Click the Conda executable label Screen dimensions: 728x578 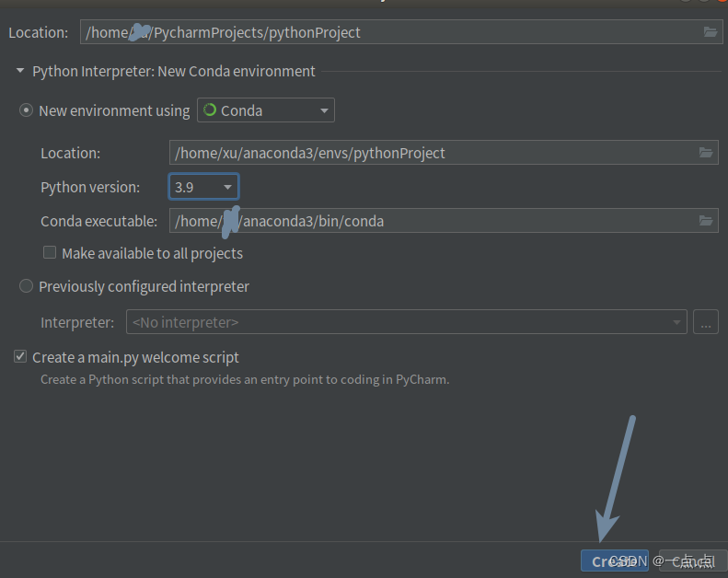click(98, 221)
